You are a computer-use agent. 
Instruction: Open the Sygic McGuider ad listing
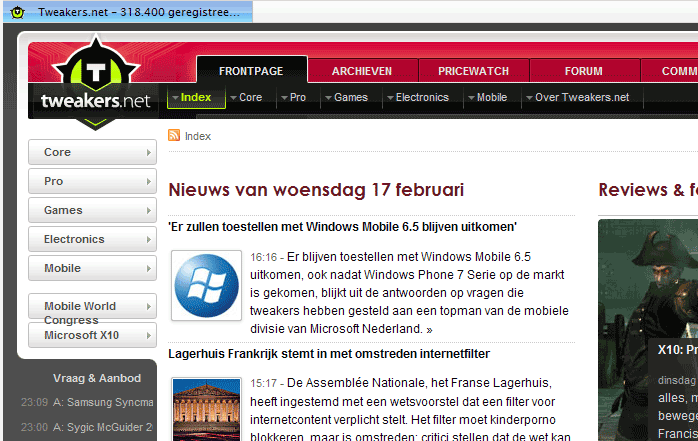tap(103, 427)
